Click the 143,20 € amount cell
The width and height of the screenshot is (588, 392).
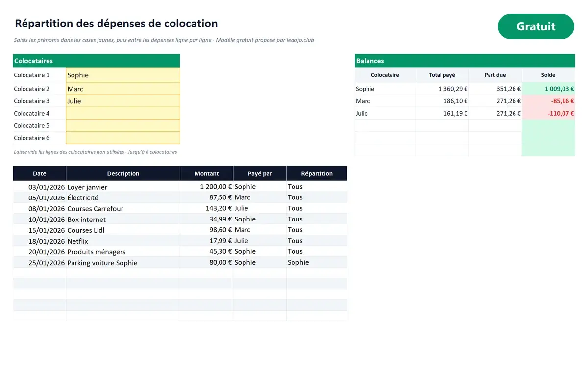click(x=206, y=208)
